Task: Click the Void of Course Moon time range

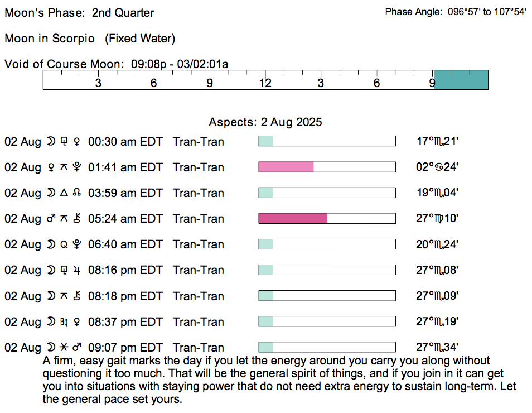Action: 179,64
